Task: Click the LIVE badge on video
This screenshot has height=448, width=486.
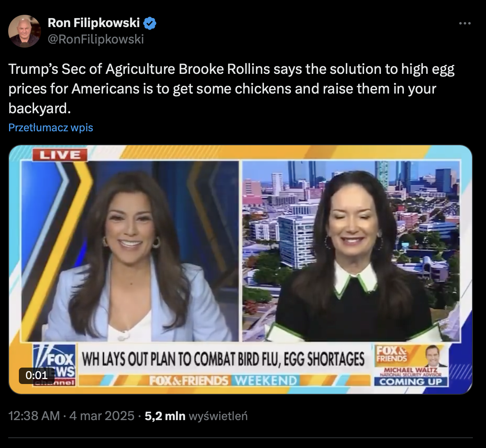Action: [60, 155]
